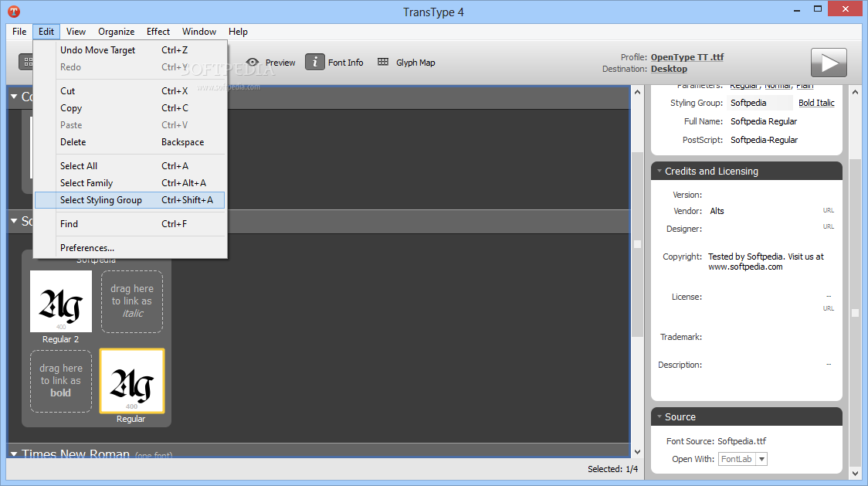Open Preferences from the Edit menu
Image resolution: width=868 pixels, height=486 pixels.
[130, 248]
